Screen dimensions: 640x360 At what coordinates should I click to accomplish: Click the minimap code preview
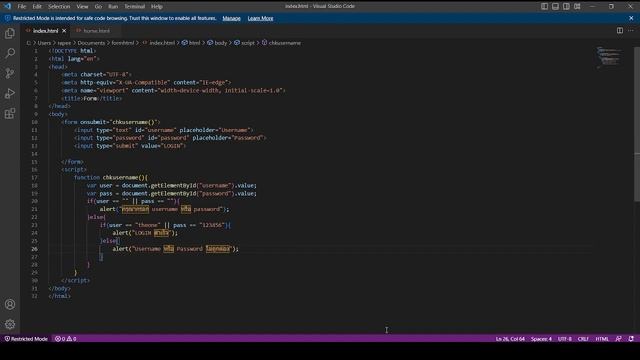[x=610, y=58]
